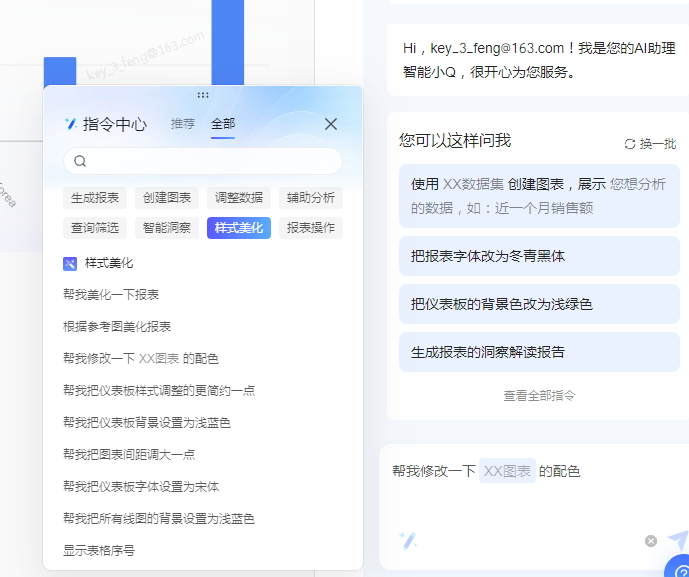Toggle the 智能洞察 category chip
Screen dimensions: 689x577
click(x=167, y=228)
